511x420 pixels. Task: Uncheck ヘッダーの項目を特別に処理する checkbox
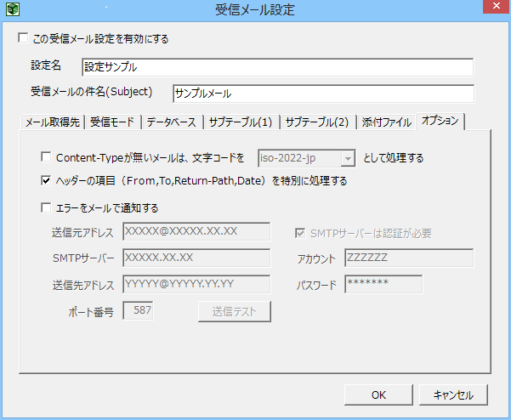coord(46,180)
